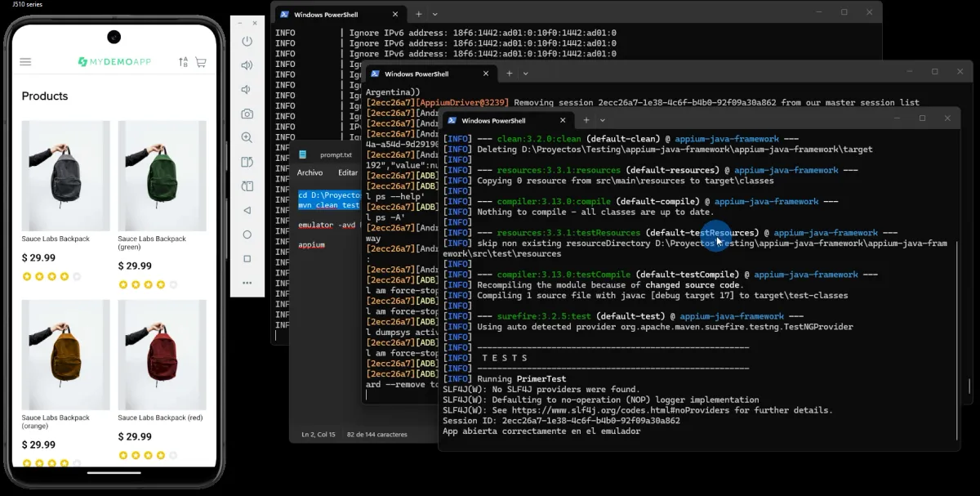Click the emulator volume down icon
The image size is (980, 496).
(x=247, y=89)
